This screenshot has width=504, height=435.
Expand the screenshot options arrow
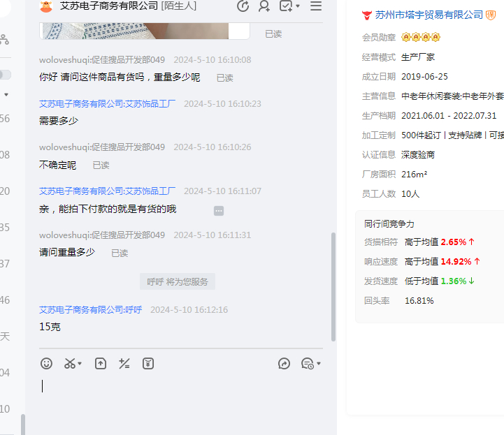tap(80, 363)
